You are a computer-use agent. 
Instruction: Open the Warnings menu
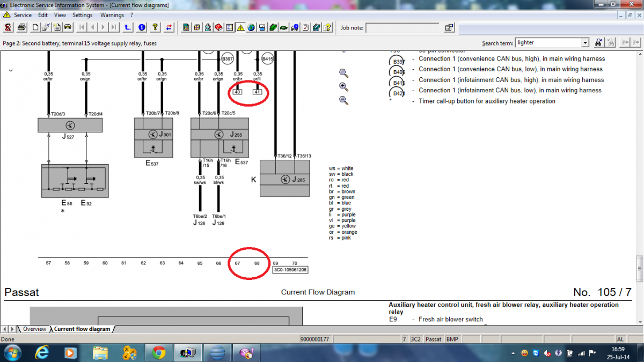[112, 15]
